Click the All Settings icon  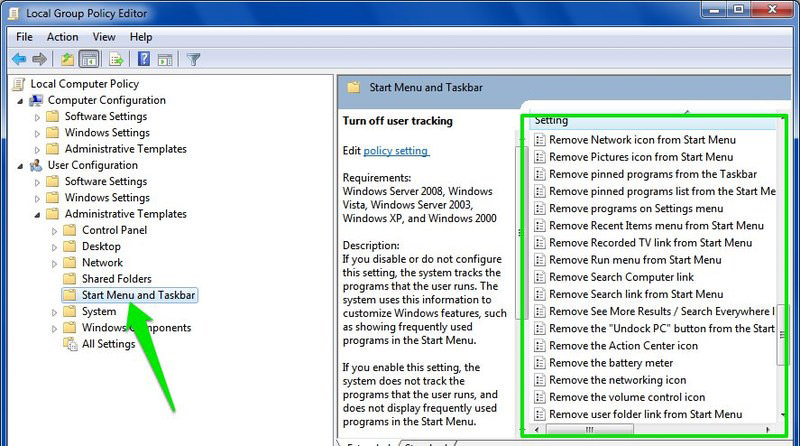click(70, 344)
